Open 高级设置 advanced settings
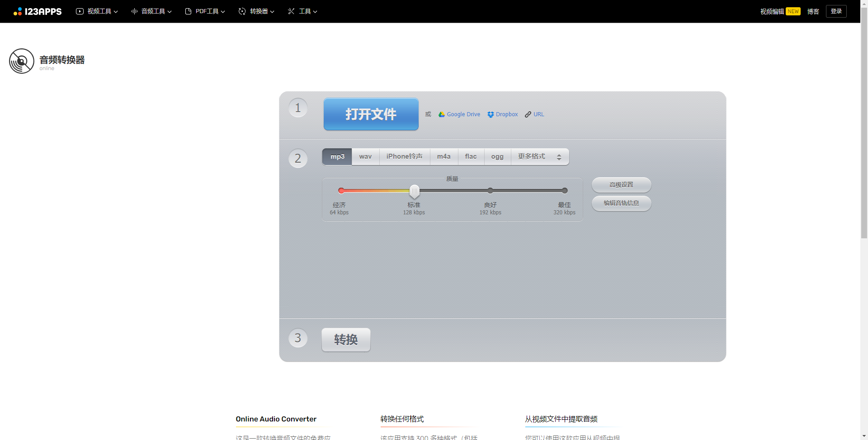This screenshot has height=440, width=868. (x=622, y=185)
